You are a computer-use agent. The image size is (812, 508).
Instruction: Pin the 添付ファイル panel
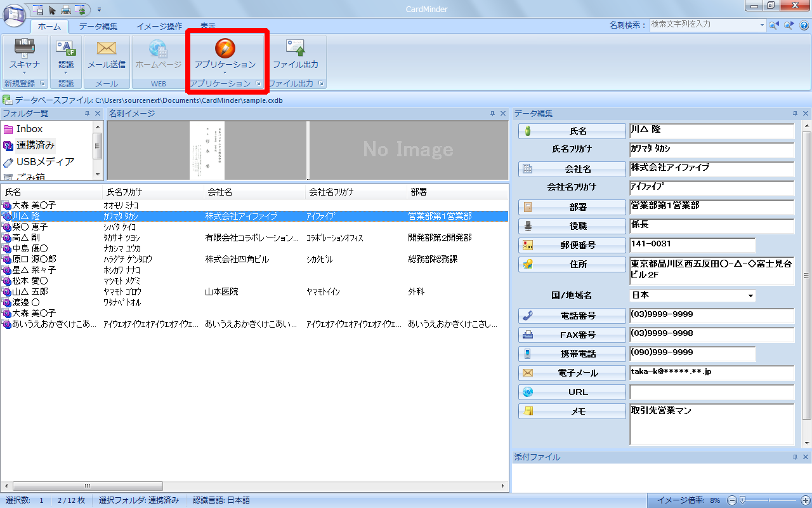coord(795,457)
